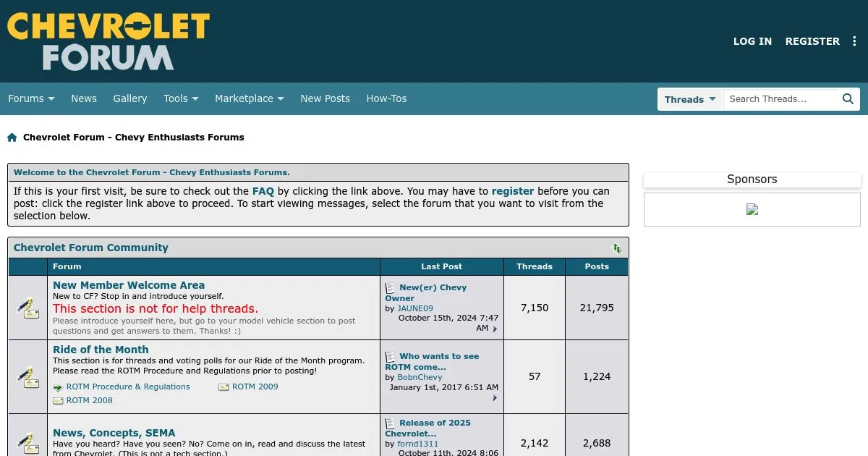Image resolution: width=868 pixels, height=456 pixels.
Task: Go to last post arrow for ROTM thread
Action: [495, 397]
